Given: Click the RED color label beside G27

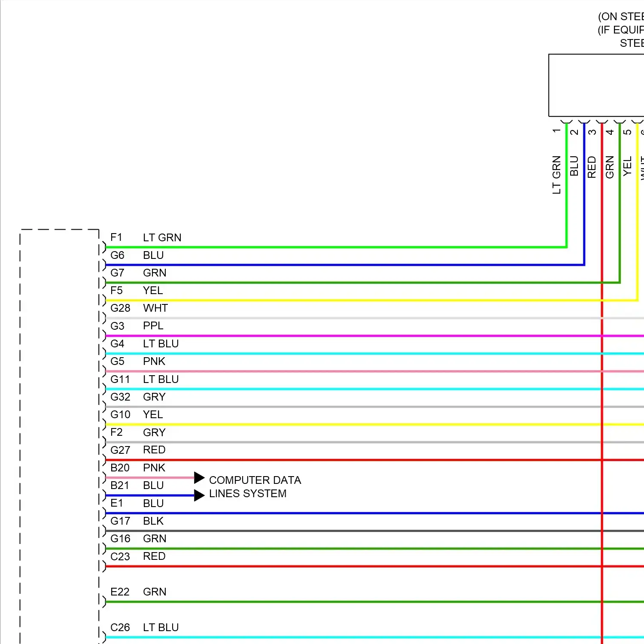Looking at the screenshot, I should 154,450.
